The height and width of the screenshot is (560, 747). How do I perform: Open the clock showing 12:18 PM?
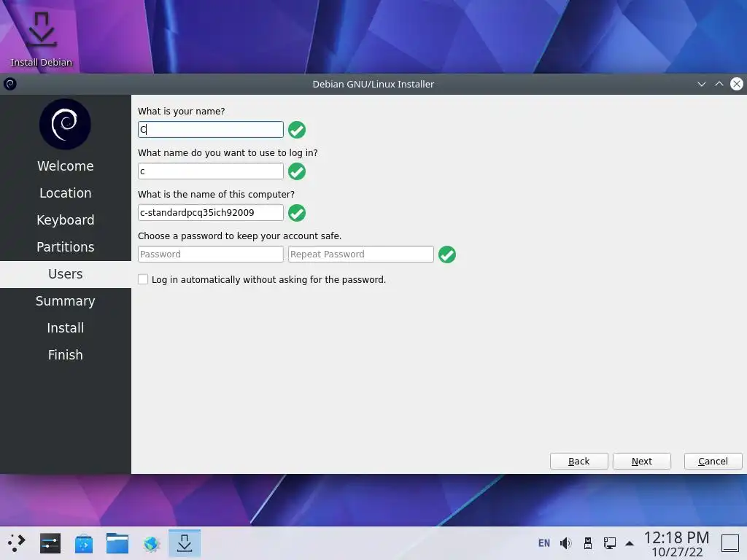676,544
